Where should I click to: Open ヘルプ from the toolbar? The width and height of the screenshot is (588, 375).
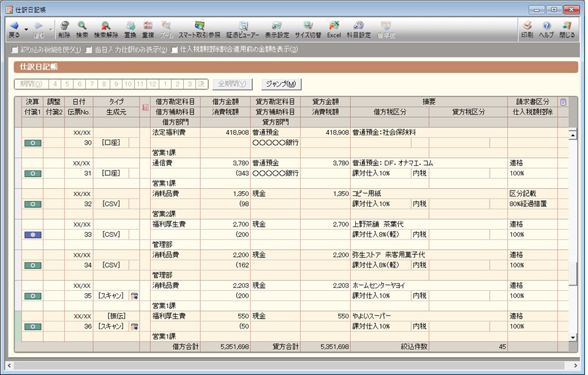coord(546,29)
